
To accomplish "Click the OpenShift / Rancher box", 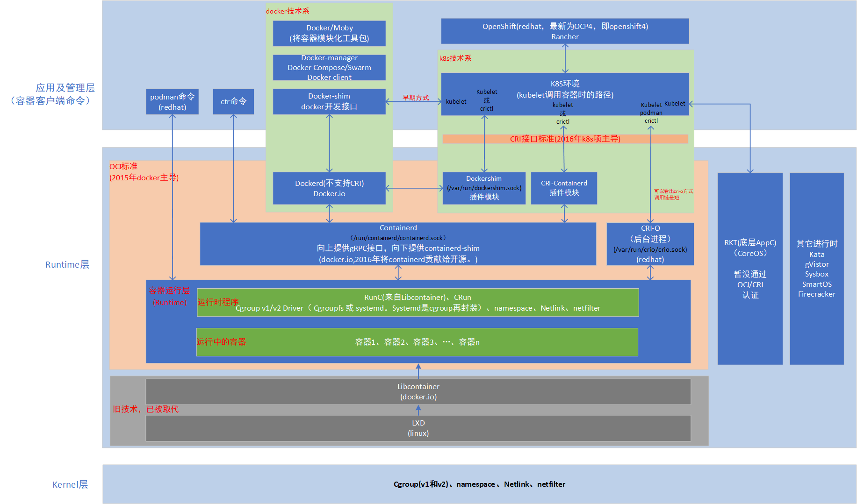I will pos(565,31).
